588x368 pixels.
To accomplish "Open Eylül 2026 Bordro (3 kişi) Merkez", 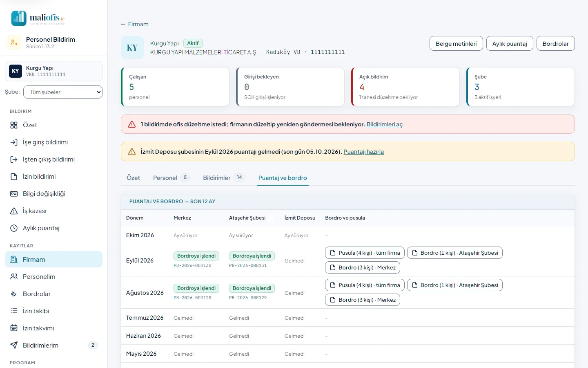I will coord(362,267).
